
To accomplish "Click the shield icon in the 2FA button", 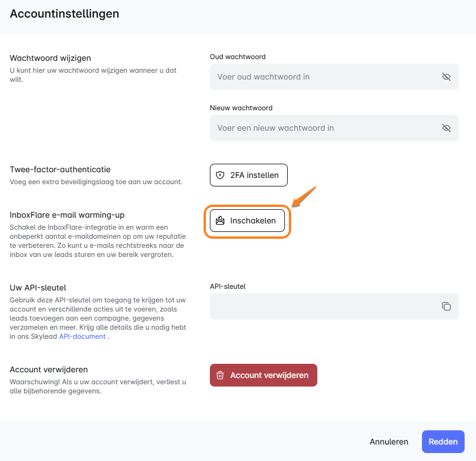I will pos(221,175).
